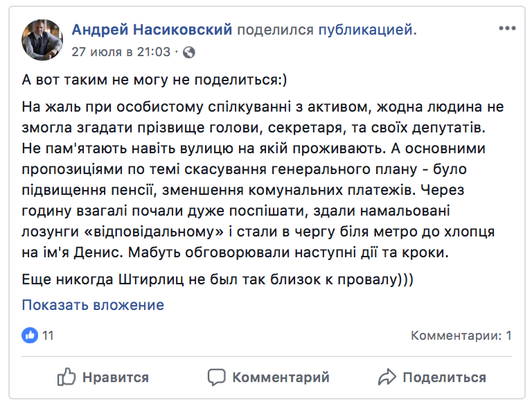Click the thumbs-up icon beside Нравится

point(66,377)
